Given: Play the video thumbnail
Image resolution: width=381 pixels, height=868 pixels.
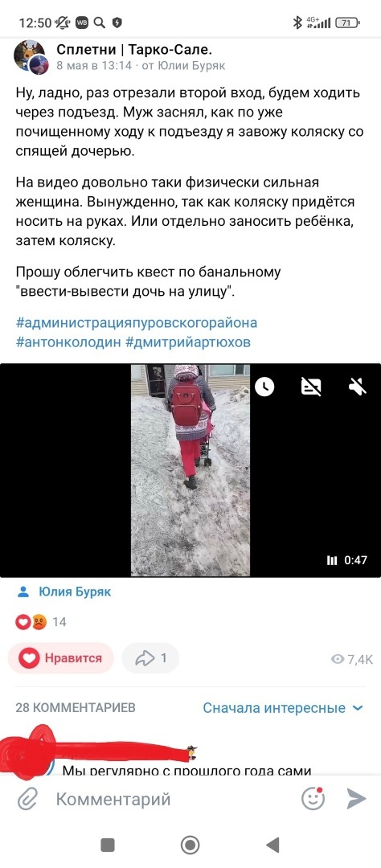Looking at the screenshot, I should coord(190,470).
